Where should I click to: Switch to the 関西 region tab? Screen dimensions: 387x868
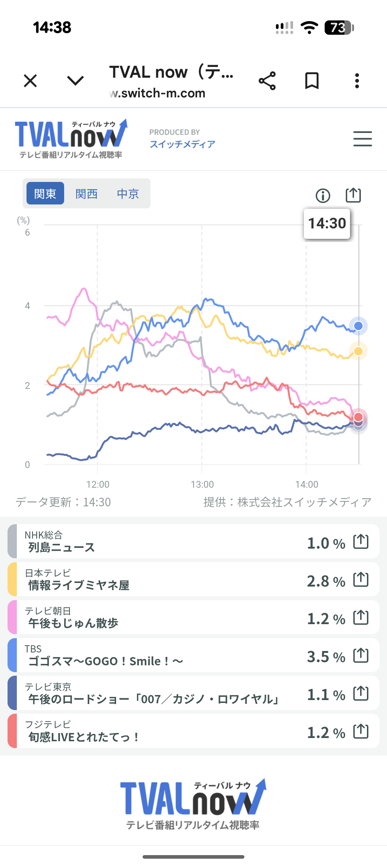pos(86,193)
